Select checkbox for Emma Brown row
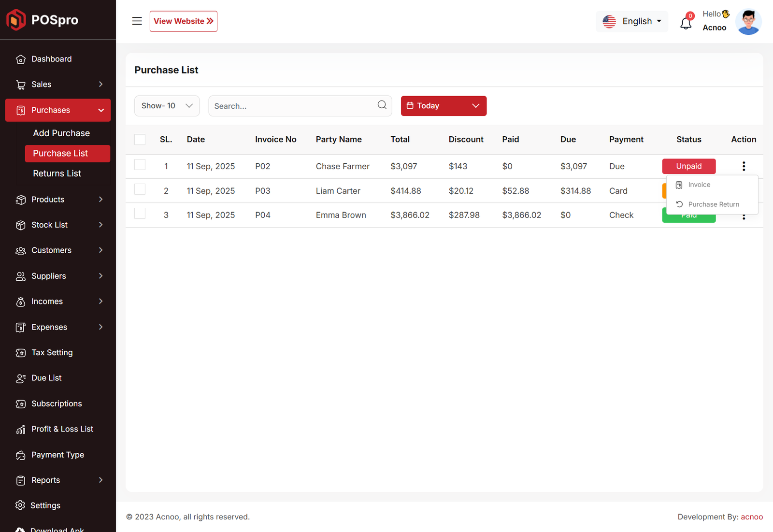This screenshot has width=773, height=532. pos(140,214)
